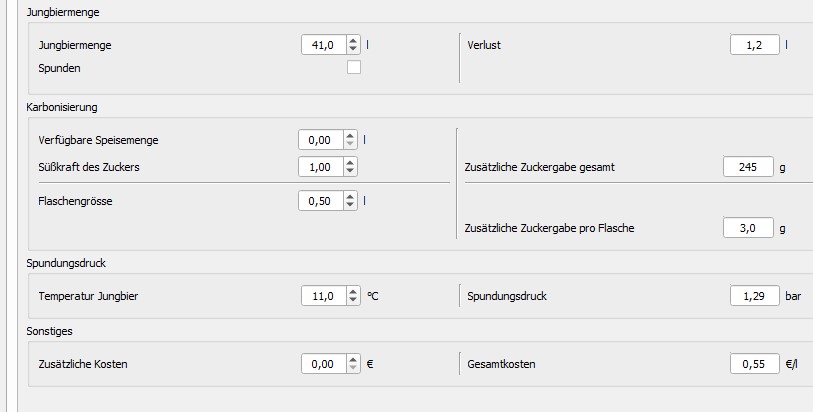Decrease the Jungbiermenge value with down arrow
The width and height of the screenshot is (813, 412).
(353, 49)
